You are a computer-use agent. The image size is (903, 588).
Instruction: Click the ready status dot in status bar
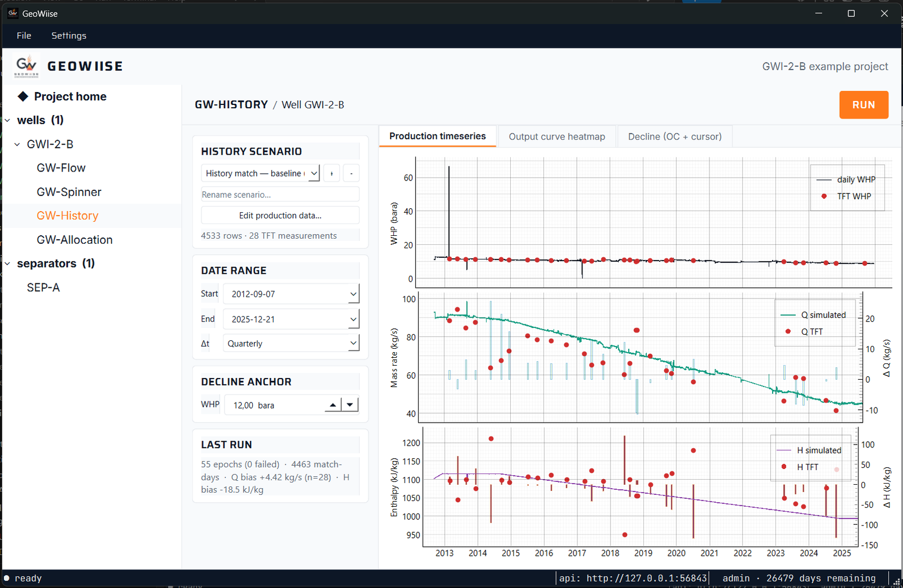tap(7, 578)
